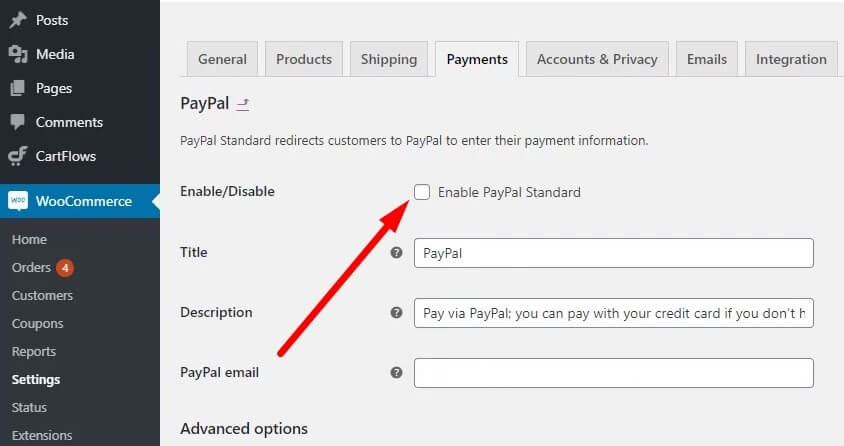844x446 pixels.
Task: Click the return arrow next to PayPal heading
Action: pos(243,104)
